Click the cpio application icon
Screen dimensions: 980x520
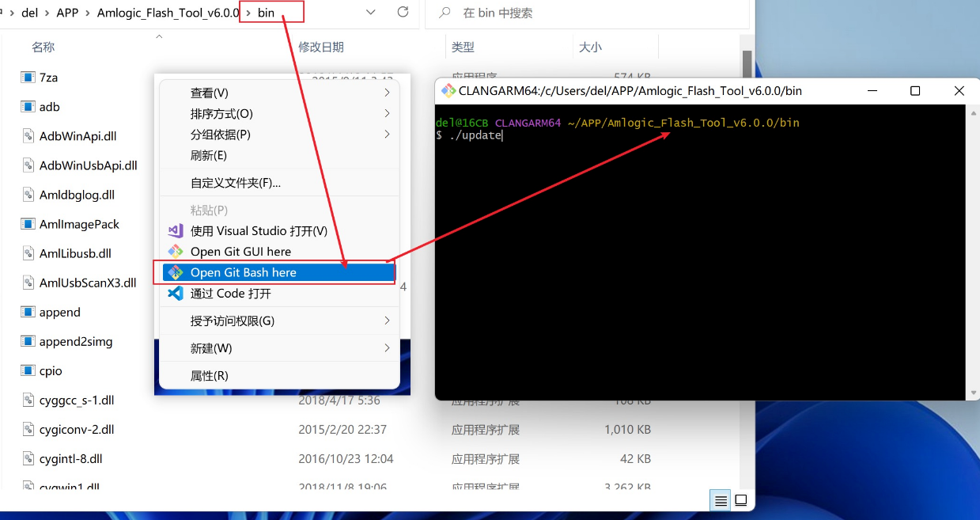(x=28, y=370)
